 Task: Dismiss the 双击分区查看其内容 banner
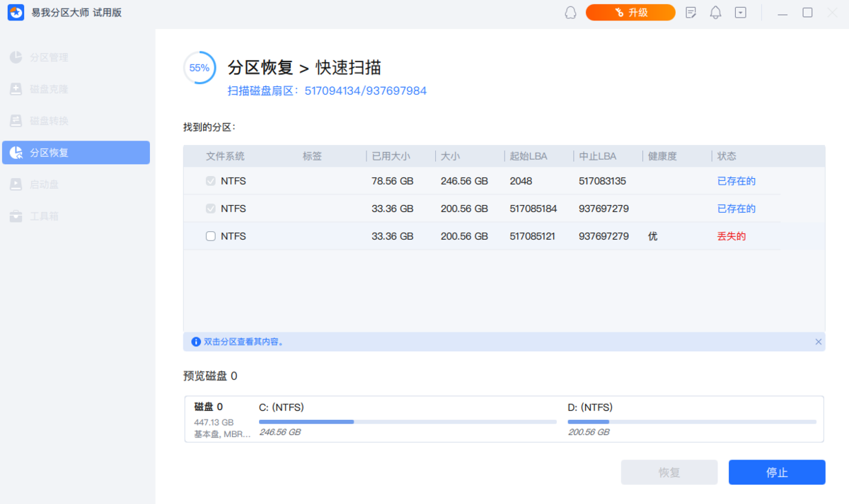pos(818,341)
